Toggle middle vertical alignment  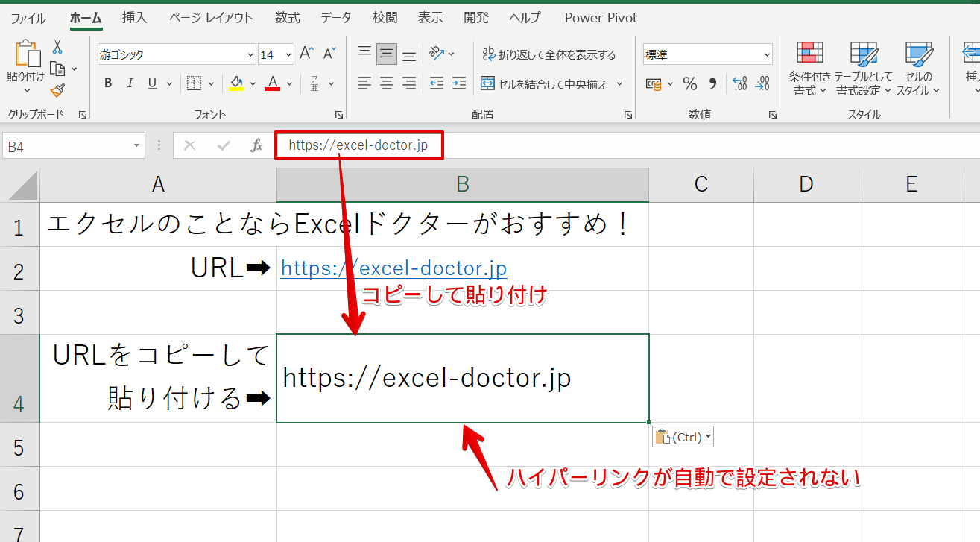[387, 54]
